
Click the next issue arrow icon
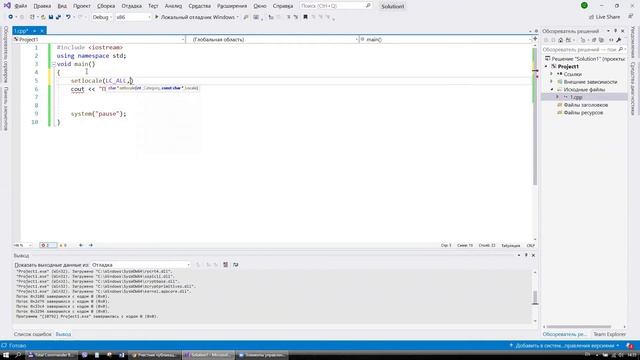coord(91,245)
